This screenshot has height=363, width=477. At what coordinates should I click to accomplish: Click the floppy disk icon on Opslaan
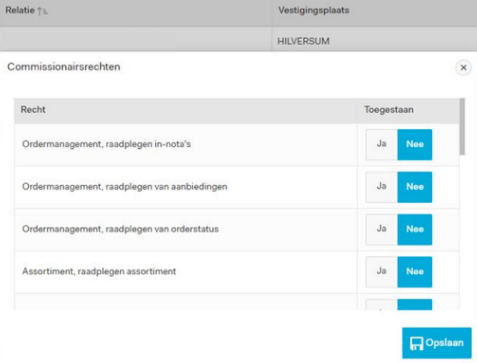416,343
